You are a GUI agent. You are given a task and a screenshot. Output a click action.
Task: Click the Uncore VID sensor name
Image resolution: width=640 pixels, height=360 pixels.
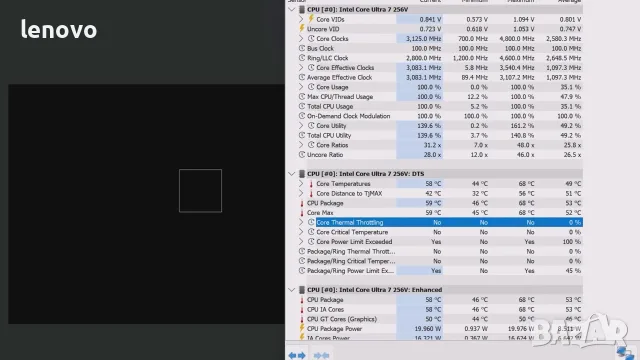[x=323, y=29]
